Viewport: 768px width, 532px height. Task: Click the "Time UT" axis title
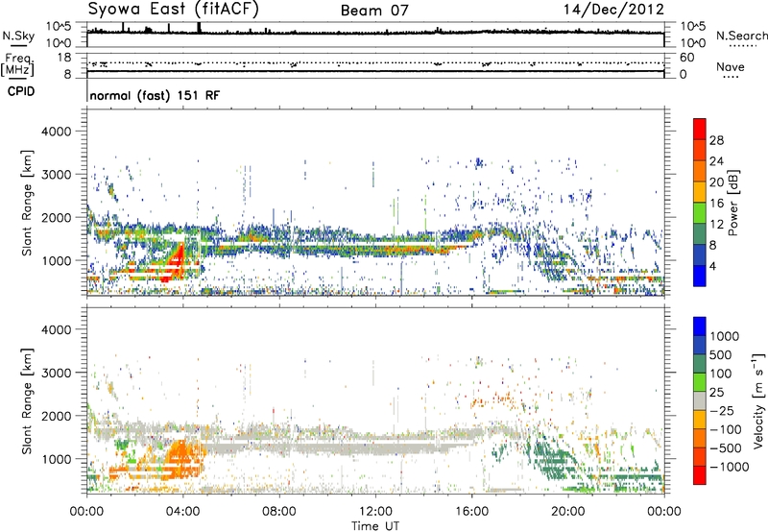(x=375, y=525)
